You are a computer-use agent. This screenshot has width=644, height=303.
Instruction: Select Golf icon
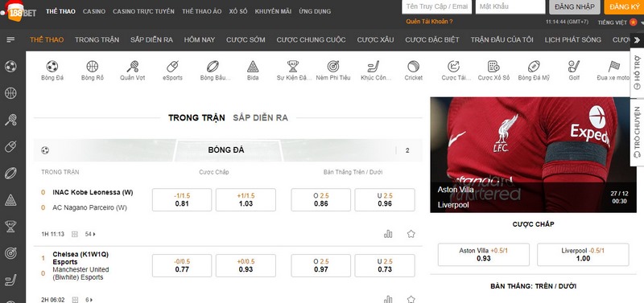tap(574, 67)
